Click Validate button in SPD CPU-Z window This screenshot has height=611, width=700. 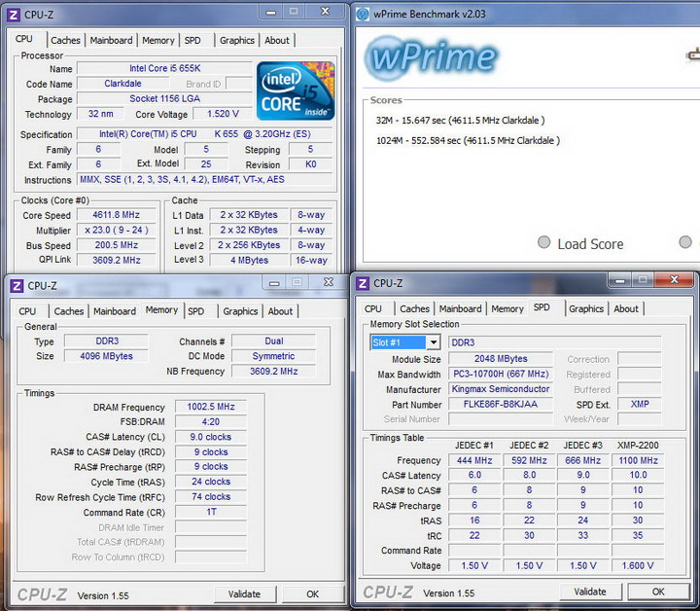click(x=590, y=592)
